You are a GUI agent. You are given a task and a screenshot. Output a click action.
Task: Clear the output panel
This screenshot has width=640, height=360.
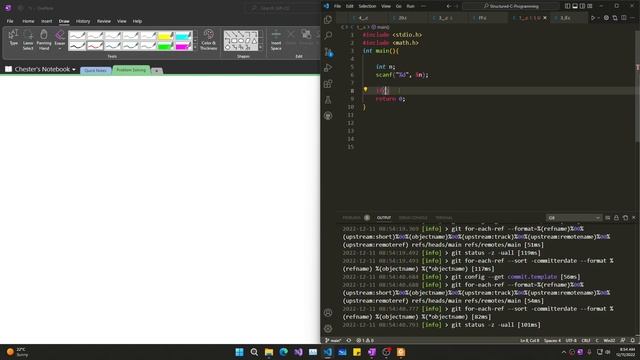click(x=607, y=218)
